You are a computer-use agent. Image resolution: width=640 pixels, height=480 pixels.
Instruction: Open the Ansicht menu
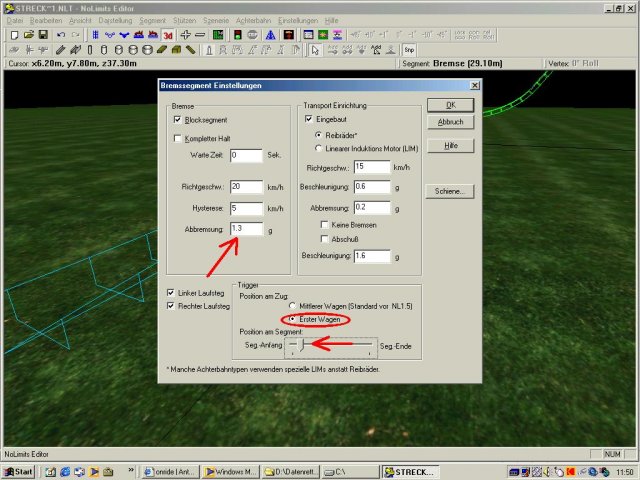pyautogui.click(x=80, y=20)
